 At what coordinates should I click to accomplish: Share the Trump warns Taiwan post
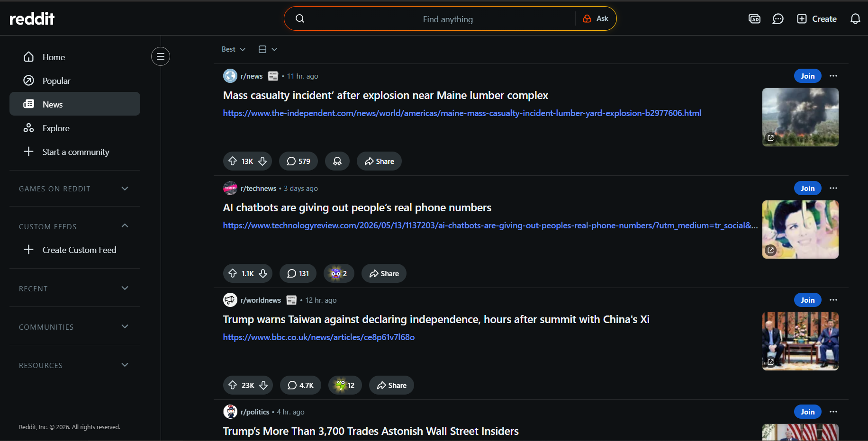coord(391,385)
